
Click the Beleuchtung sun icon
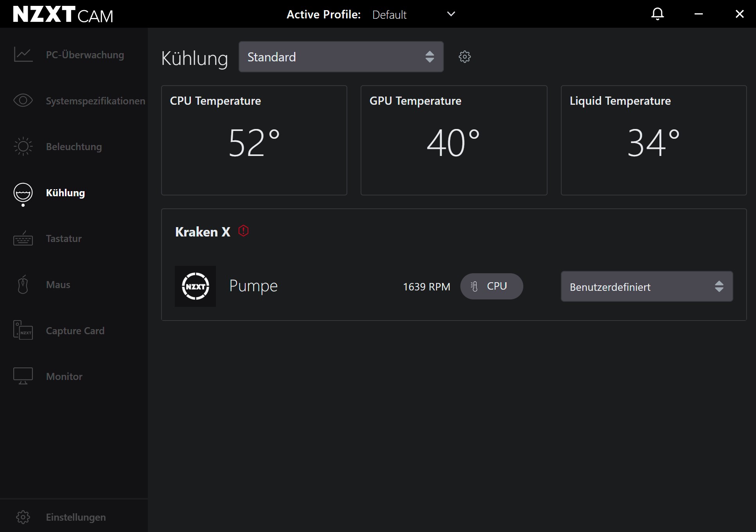click(x=23, y=147)
